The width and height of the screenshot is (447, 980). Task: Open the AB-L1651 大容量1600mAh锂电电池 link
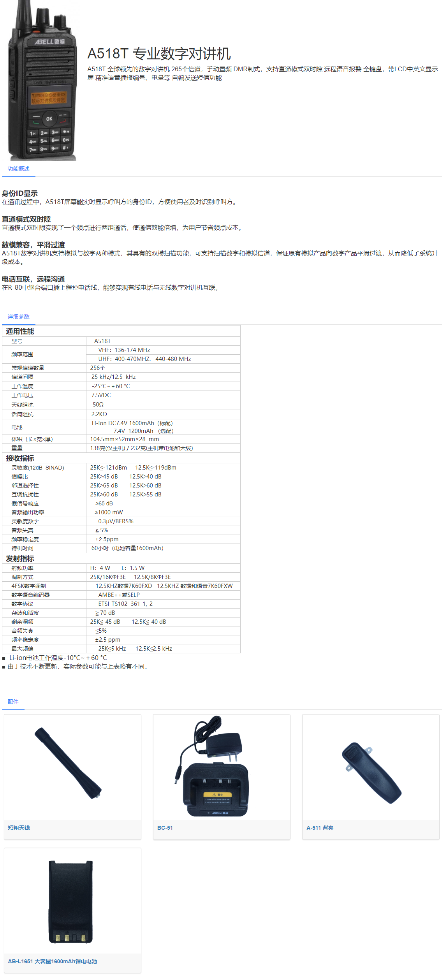coord(53,961)
